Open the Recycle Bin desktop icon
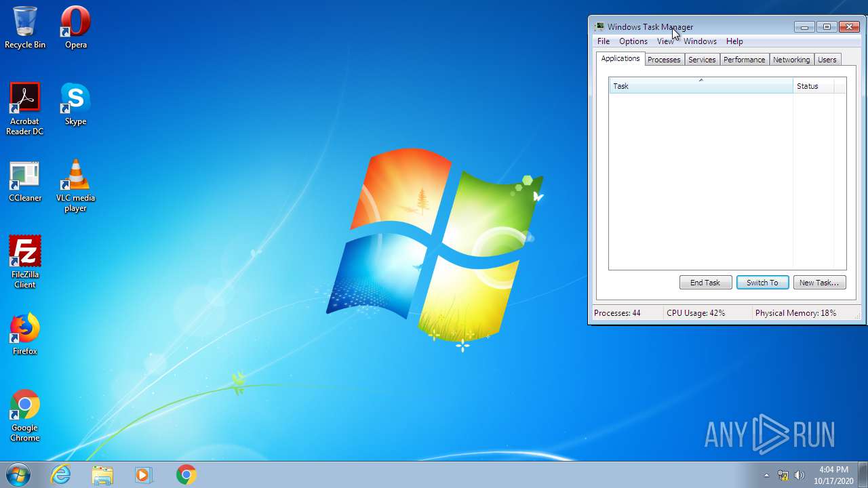Screen dimensions: 868x488 (25, 28)
